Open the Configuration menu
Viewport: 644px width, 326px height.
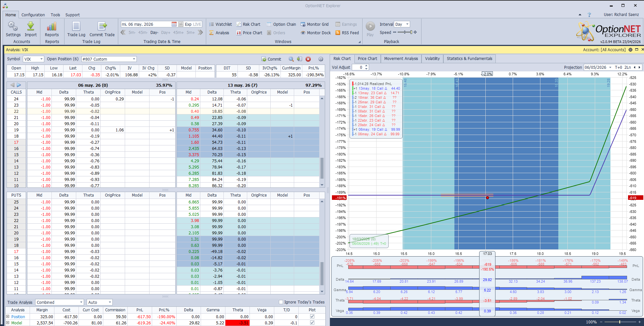tap(33, 15)
